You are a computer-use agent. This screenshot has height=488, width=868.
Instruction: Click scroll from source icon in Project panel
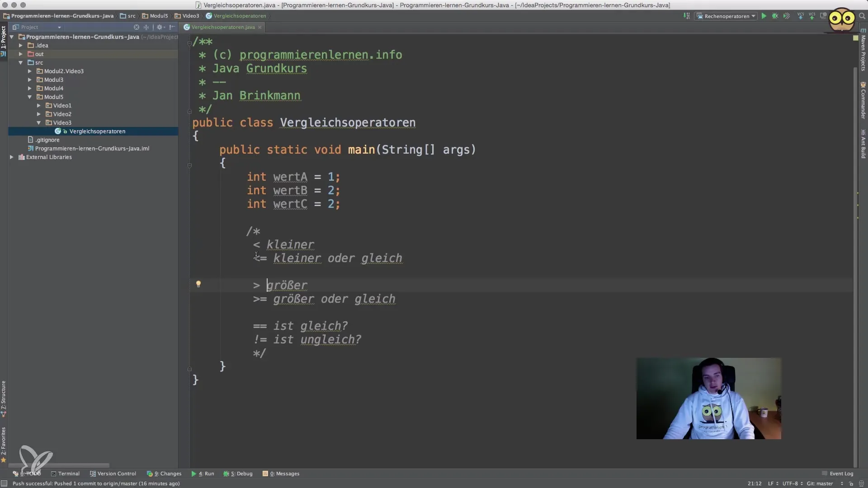137,27
